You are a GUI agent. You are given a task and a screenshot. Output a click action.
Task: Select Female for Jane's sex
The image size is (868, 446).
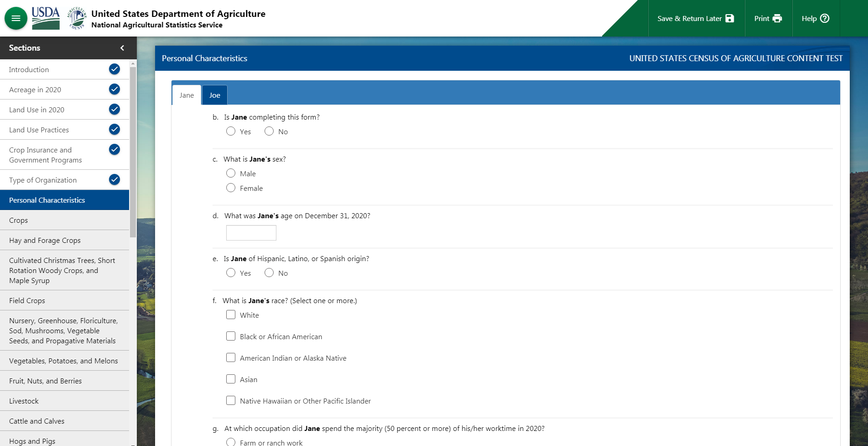[231, 188]
